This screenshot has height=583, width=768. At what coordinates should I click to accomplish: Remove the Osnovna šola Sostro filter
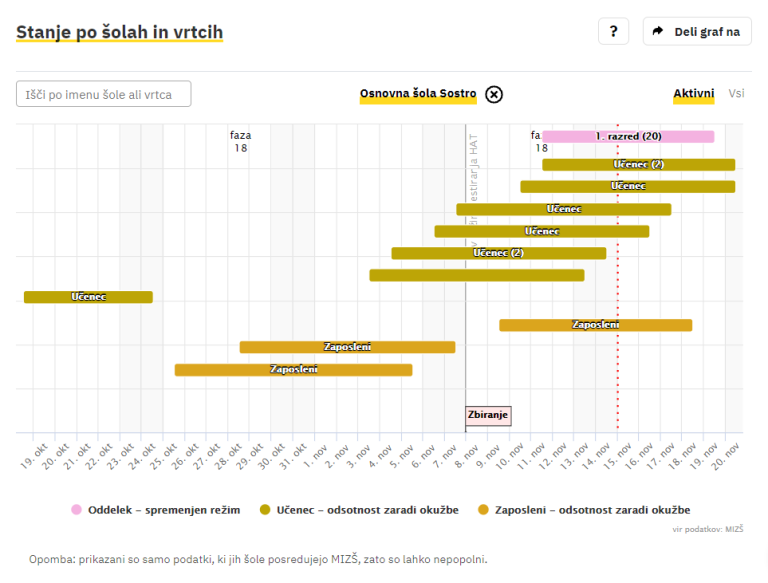click(x=494, y=94)
